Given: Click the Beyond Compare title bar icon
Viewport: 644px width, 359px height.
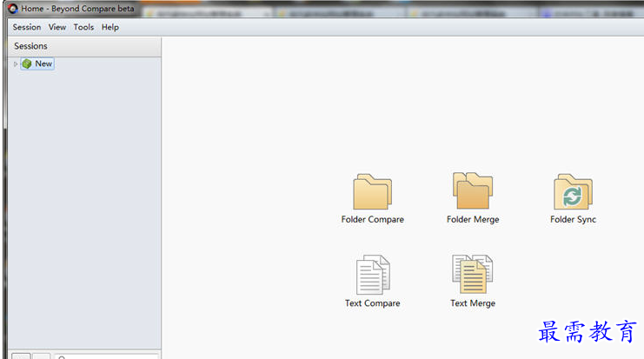Looking at the screenshot, I should pos(13,8).
